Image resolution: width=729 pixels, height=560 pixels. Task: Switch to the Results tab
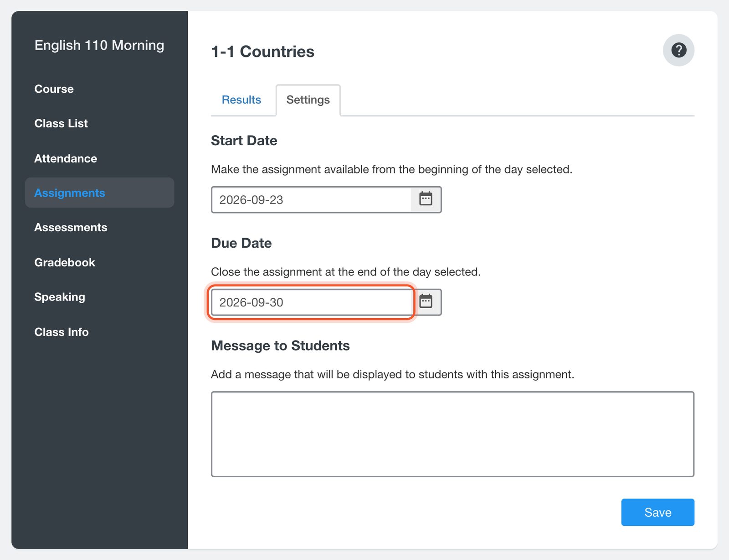241,100
